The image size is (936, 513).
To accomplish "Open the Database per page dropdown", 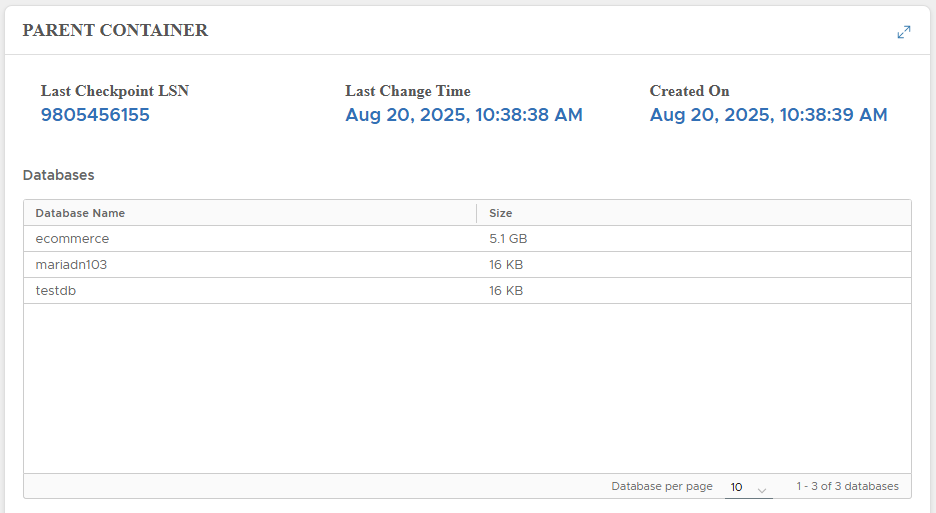I will point(748,487).
